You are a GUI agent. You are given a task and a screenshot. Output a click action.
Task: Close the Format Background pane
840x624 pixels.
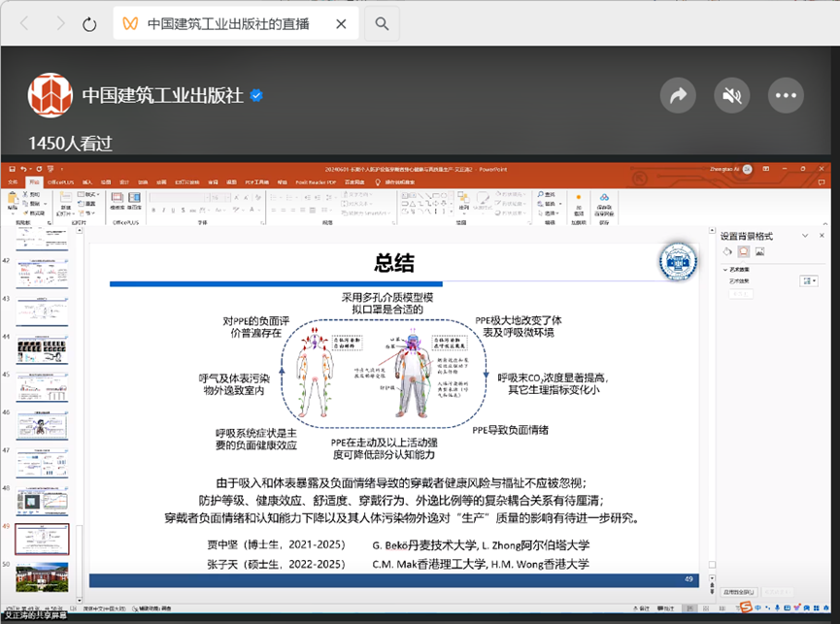coord(822,236)
